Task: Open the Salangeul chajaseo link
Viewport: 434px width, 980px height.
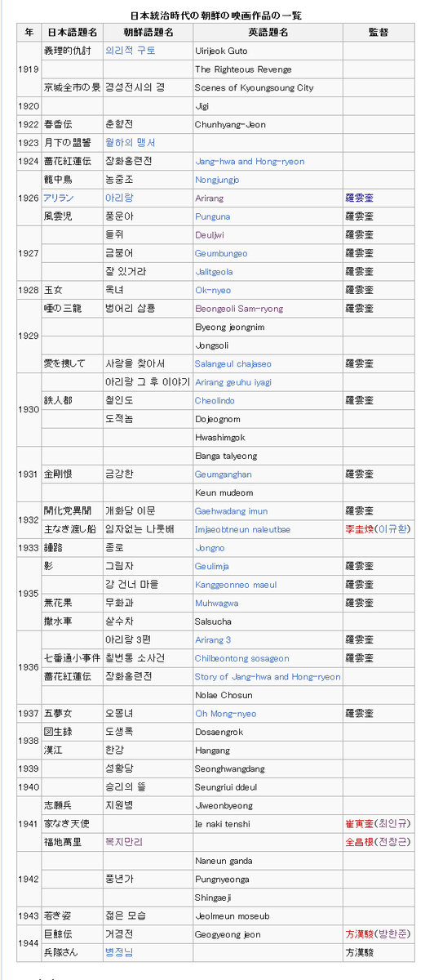Action: [x=233, y=364]
